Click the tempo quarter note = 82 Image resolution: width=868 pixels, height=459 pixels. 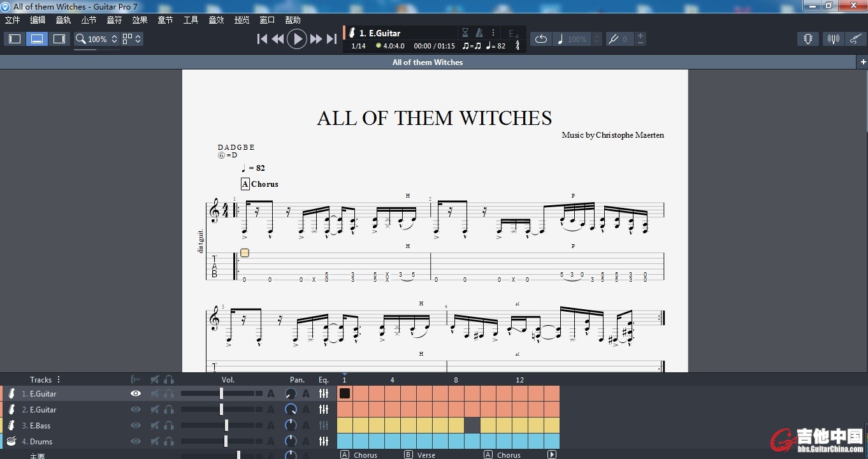[496, 46]
